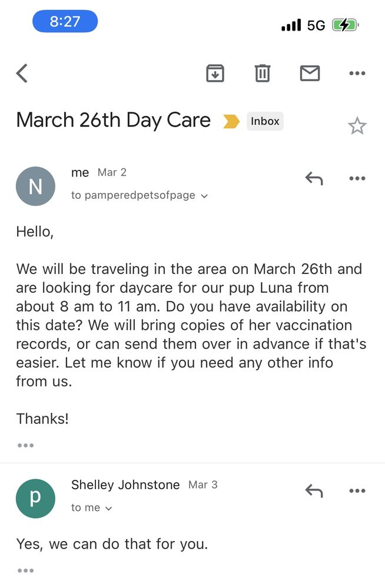Go back with the left chevron arrow

[22, 73]
